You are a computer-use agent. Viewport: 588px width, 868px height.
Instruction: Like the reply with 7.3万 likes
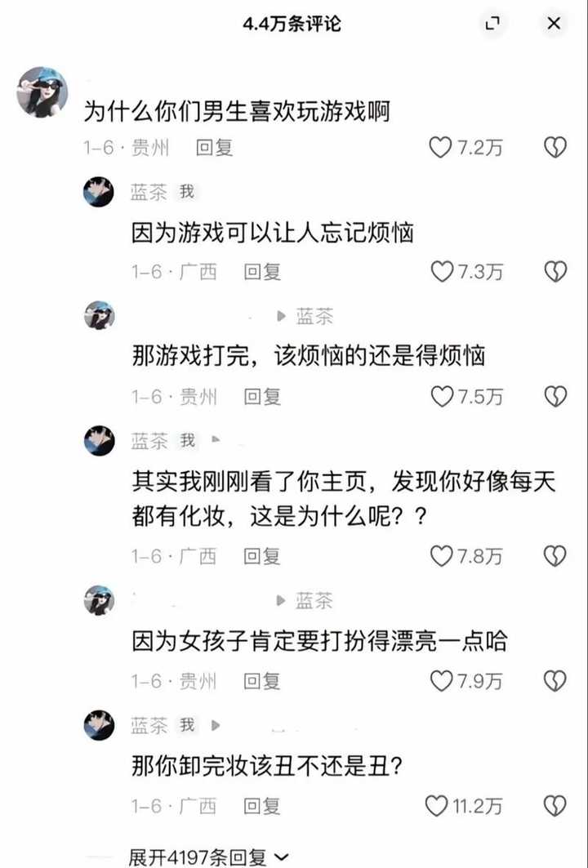(442, 271)
